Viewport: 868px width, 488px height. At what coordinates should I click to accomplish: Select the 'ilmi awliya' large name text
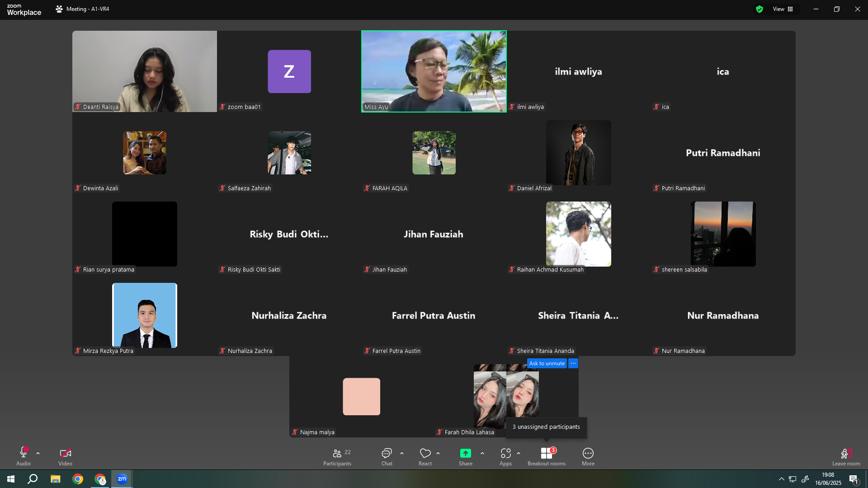[x=579, y=71]
